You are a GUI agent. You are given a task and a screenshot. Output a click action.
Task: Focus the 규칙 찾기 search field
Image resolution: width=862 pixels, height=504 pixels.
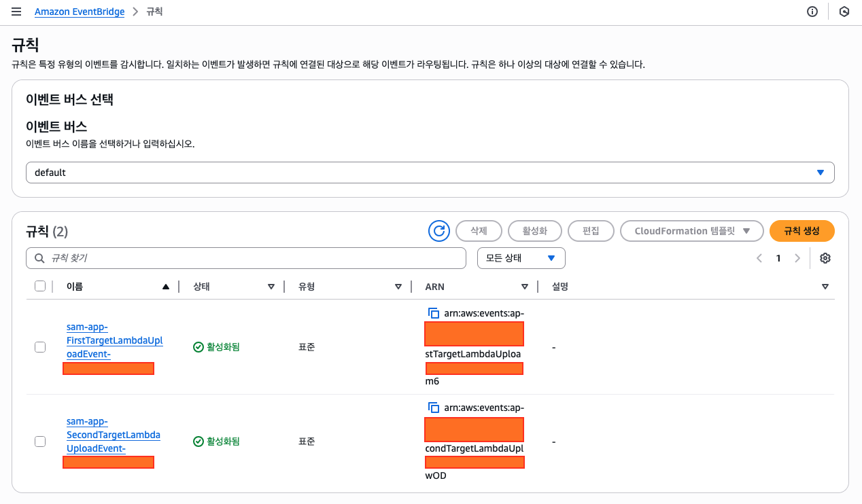[246, 258]
